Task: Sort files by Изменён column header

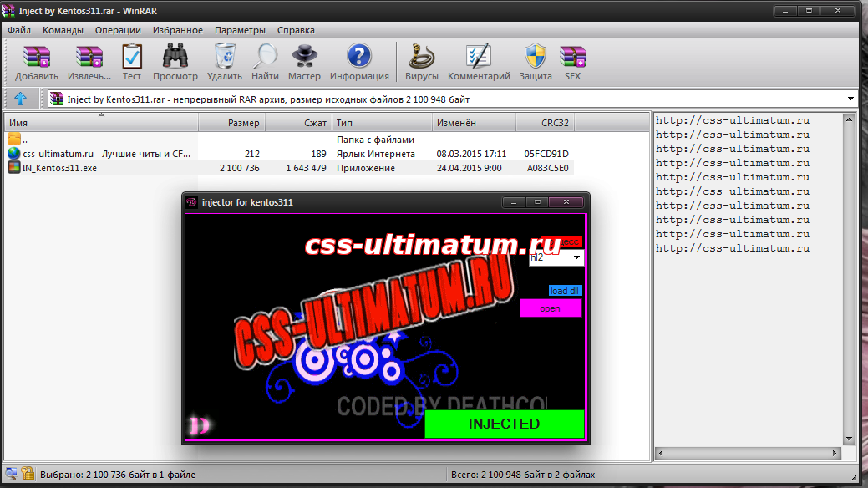Action: pos(474,122)
